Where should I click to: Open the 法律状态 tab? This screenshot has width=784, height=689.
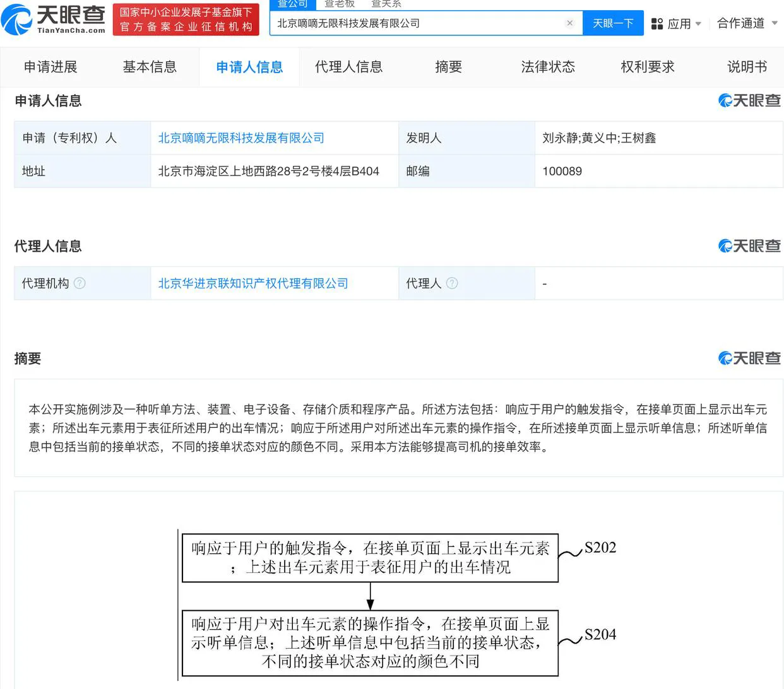click(548, 67)
